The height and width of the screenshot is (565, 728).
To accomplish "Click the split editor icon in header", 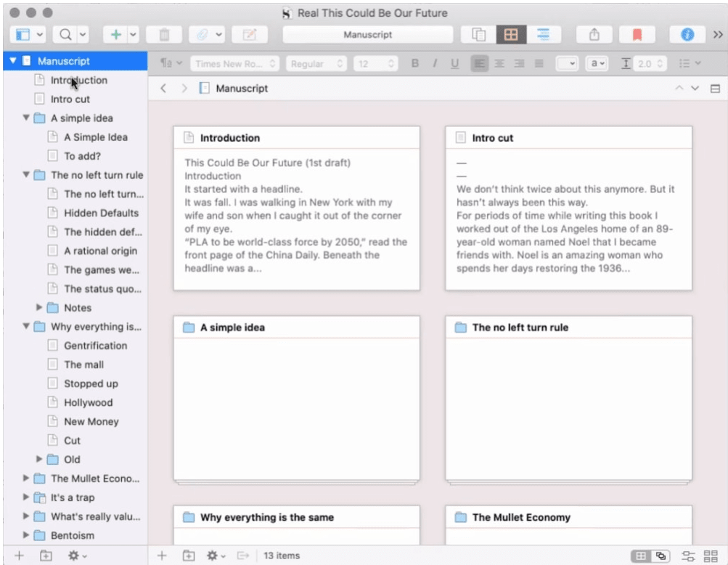I will coord(715,89).
